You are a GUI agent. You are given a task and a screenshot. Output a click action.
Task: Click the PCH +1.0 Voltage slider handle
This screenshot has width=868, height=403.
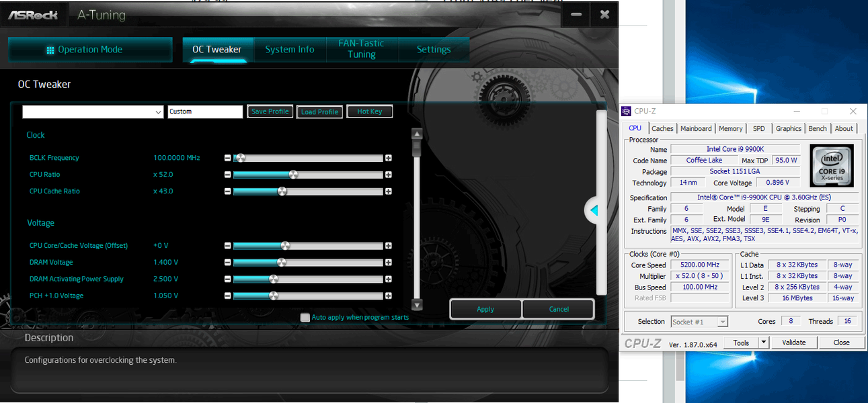(x=273, y=296)
